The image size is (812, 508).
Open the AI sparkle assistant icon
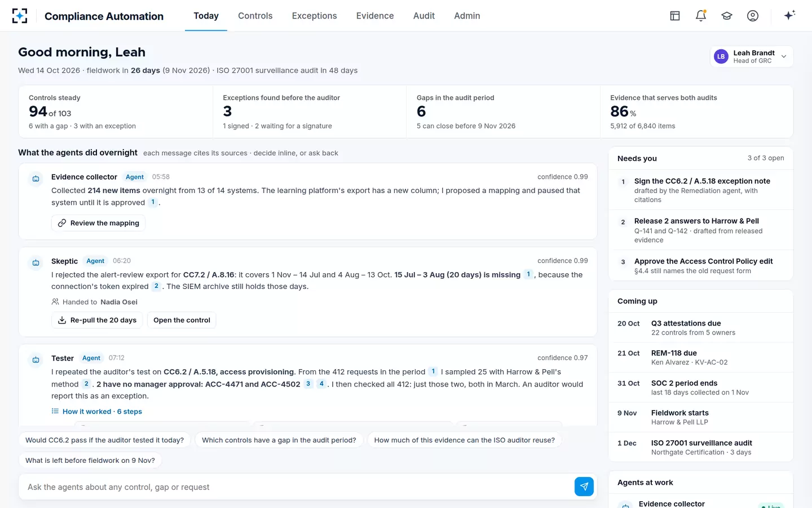[x=789, y=15]
